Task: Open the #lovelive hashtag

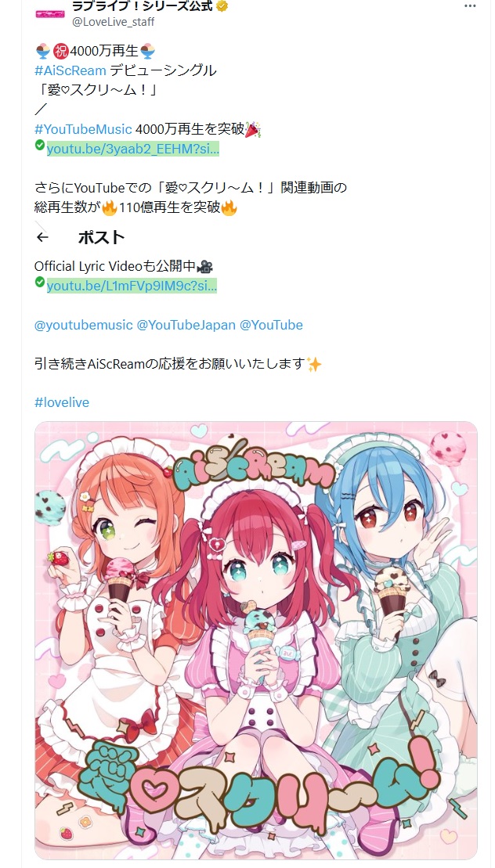Action: (61, 402)
